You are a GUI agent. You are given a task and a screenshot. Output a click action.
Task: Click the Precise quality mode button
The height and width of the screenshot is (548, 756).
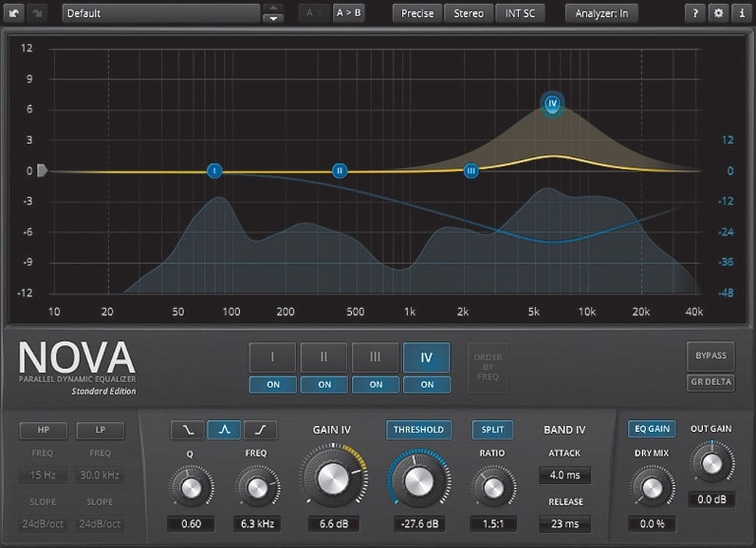[417, 14]
